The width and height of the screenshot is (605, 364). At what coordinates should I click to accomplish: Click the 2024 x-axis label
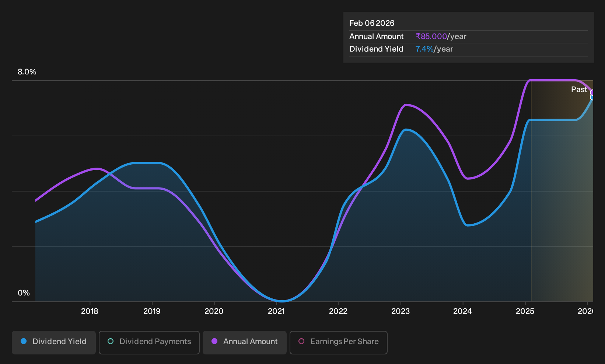(x=463, y=311)
